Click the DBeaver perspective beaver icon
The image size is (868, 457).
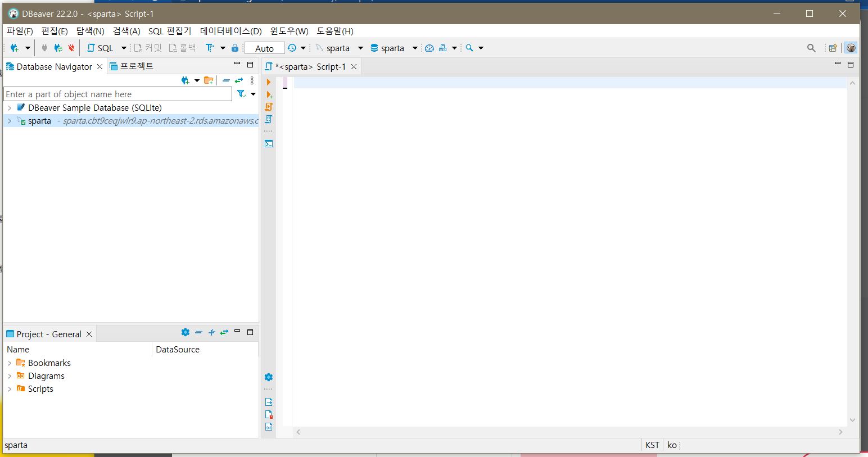click(851, 48)
